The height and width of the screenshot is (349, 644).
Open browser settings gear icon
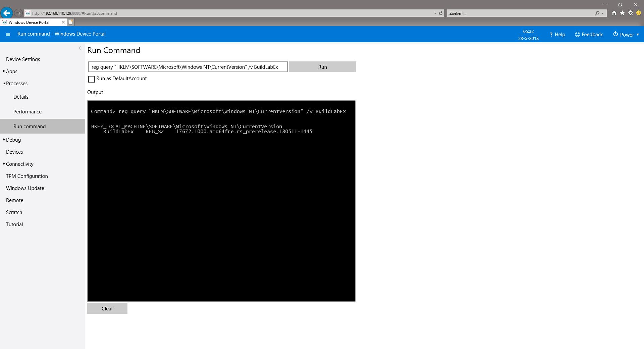(631, 13)
